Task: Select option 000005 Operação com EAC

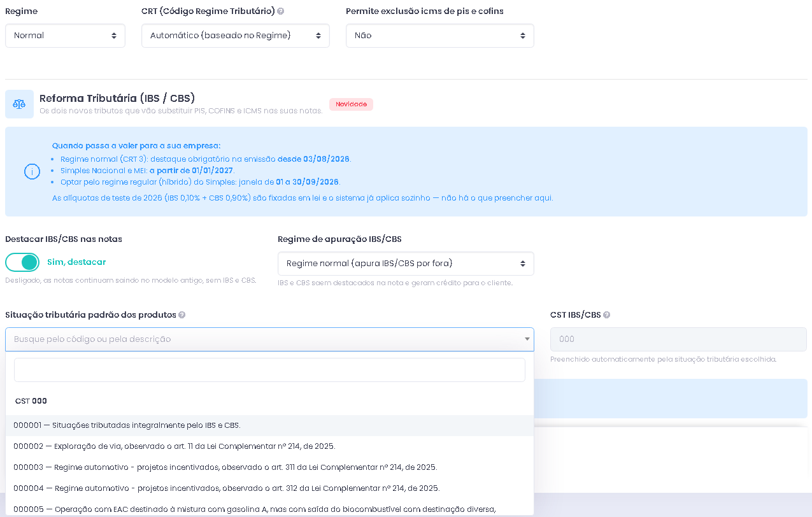Action: [269, 509]
